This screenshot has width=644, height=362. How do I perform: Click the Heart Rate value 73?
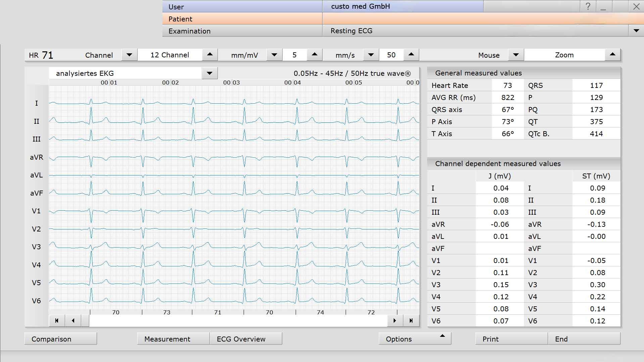[508, 86]
